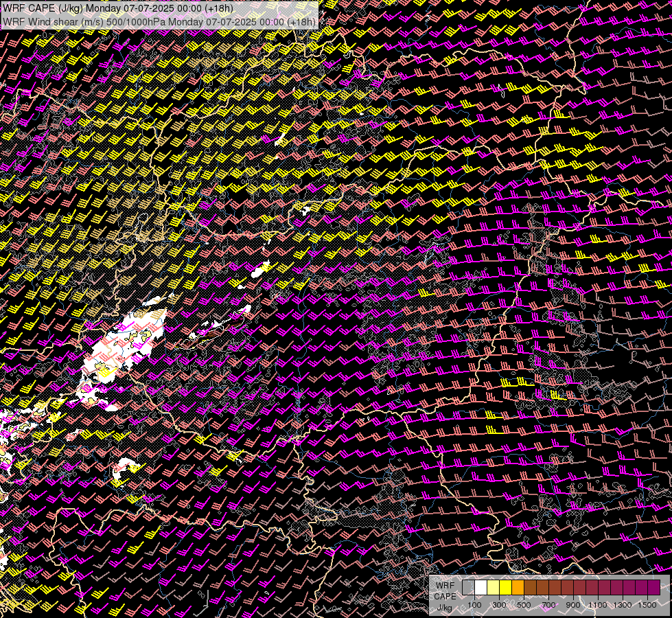The width and height of the screenshot is (672, 618).
Task: Select the purple above-1500 legend swatch
Action: (x=653, y=587)
